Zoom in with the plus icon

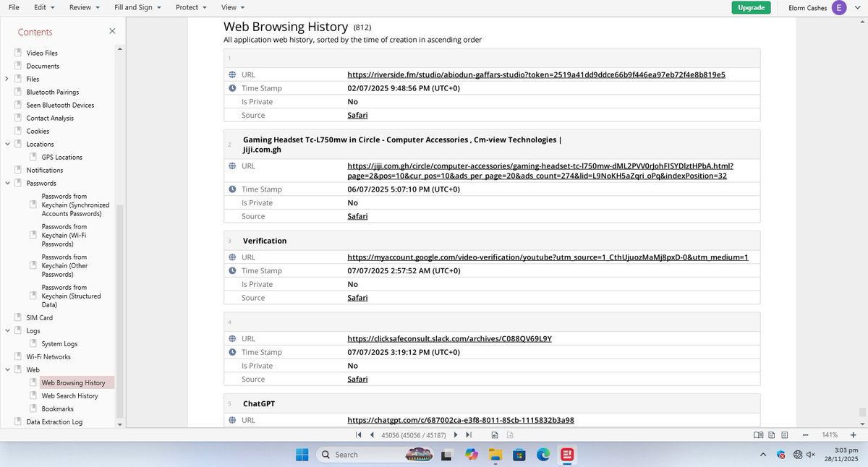853,434
